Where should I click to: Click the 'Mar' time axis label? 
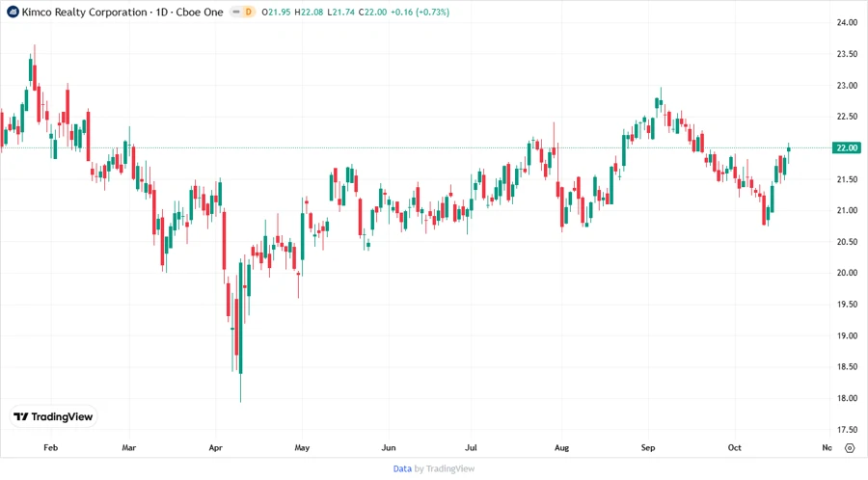129,447
